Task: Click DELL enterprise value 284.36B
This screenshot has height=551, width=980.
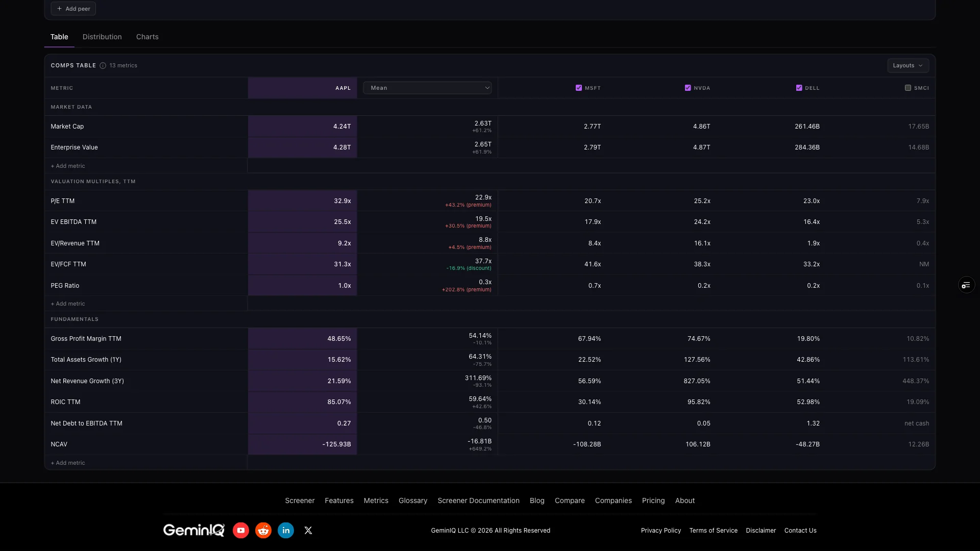Action: [807, 147]
